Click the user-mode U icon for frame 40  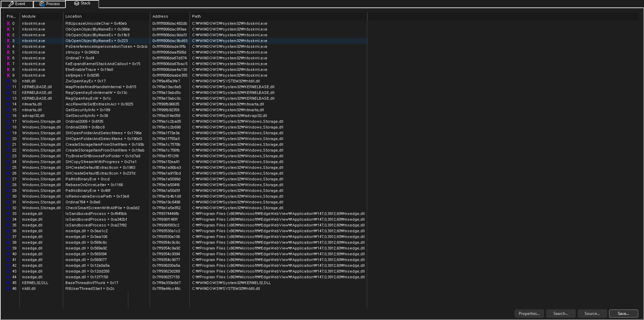[8, 254]
